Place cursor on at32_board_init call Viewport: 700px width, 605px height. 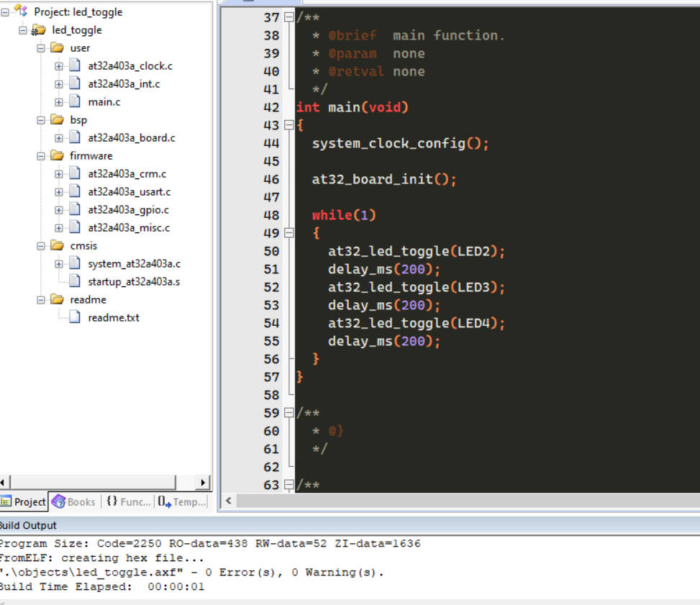click(x=384, y=180)
